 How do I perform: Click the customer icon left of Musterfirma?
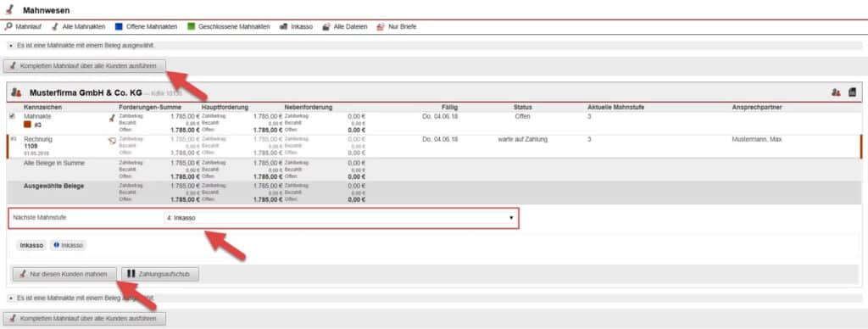point(17,92)
